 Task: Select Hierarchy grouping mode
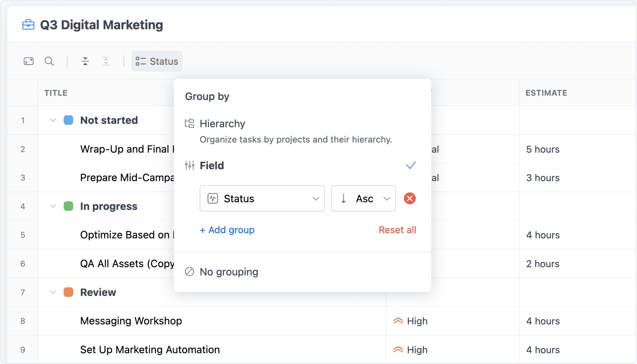click(x=222, y=124)
